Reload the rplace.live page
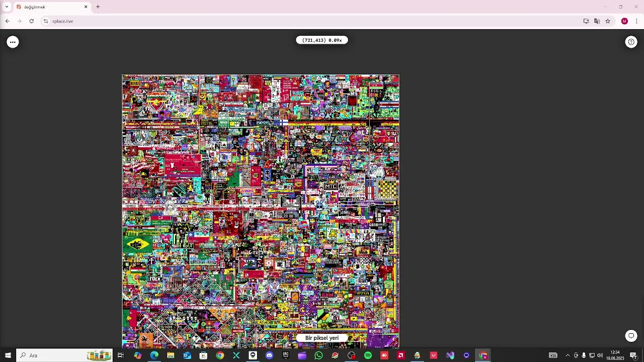Image resolution: width=644 pixels, height=362 pixels. pyautogui.click(x=31, y=21)
